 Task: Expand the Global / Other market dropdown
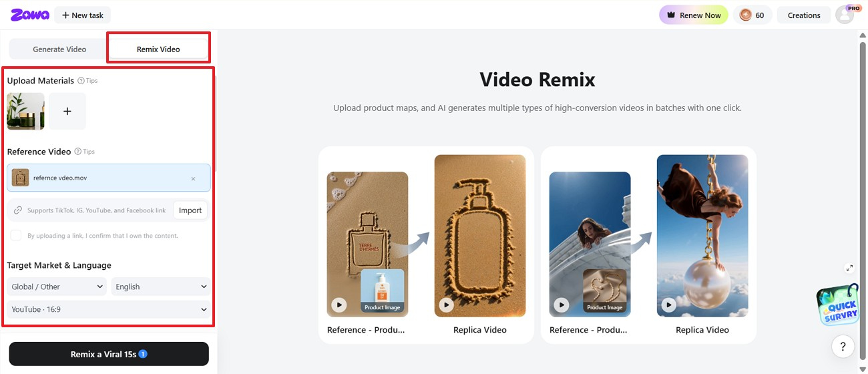pos(57,287)
